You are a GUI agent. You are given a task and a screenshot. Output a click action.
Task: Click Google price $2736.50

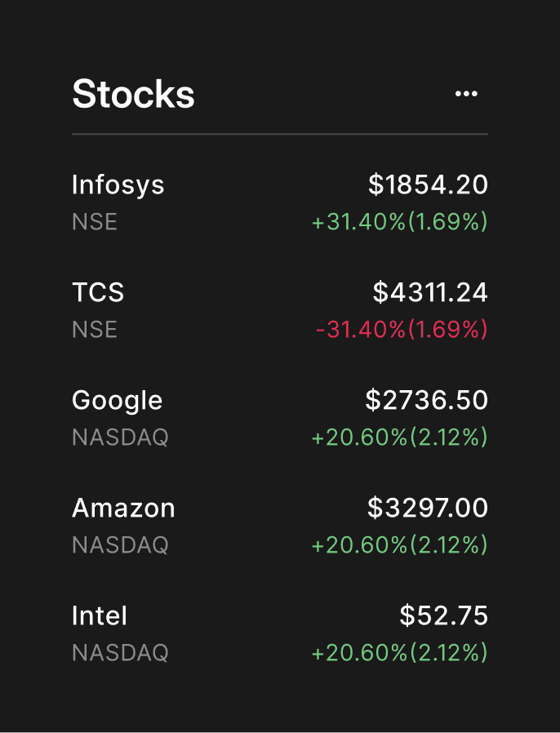pyautogui.click(x=426, y=400)
